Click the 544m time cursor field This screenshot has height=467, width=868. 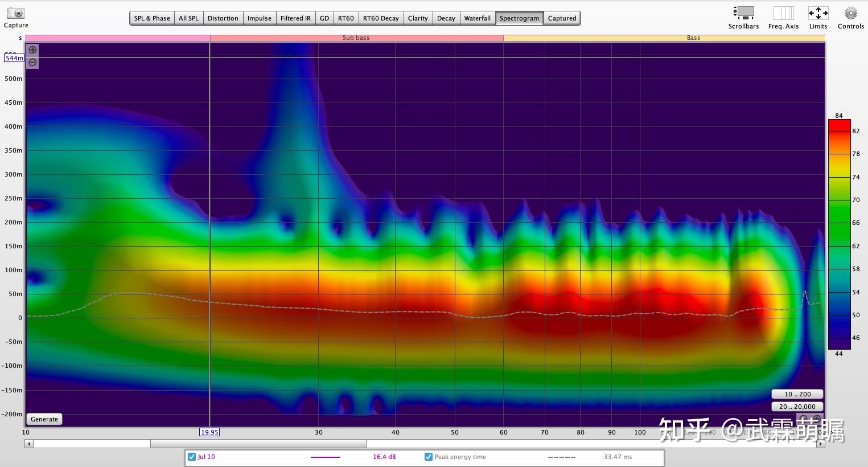14,58
